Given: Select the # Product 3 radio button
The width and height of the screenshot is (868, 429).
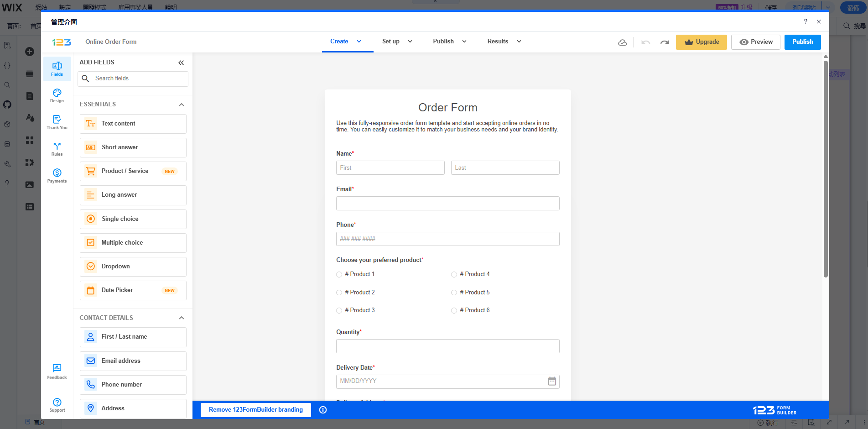Looking at the screenshot, I should coord(339,311).
